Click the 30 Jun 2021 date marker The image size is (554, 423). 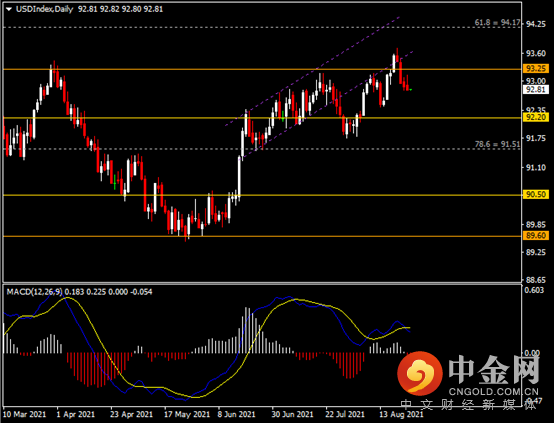[x=292, y=414]
